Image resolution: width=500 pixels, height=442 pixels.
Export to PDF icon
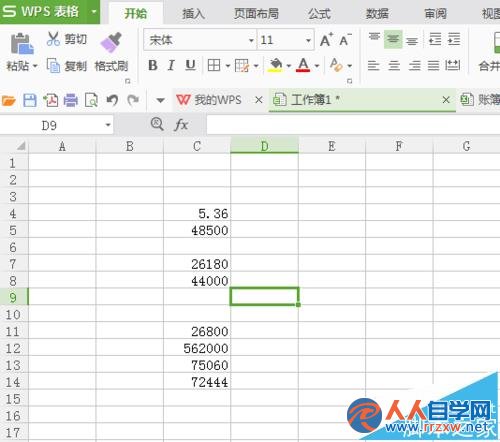coord(51,100)
